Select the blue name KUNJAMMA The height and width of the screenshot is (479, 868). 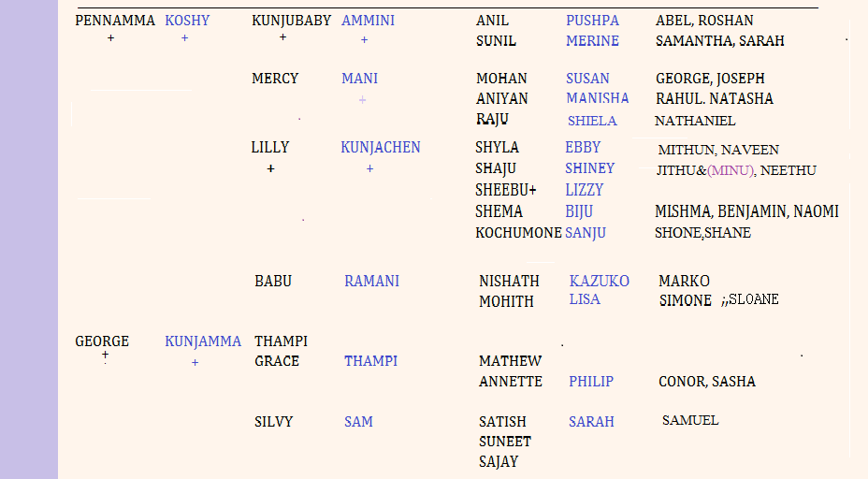(203, 341)
